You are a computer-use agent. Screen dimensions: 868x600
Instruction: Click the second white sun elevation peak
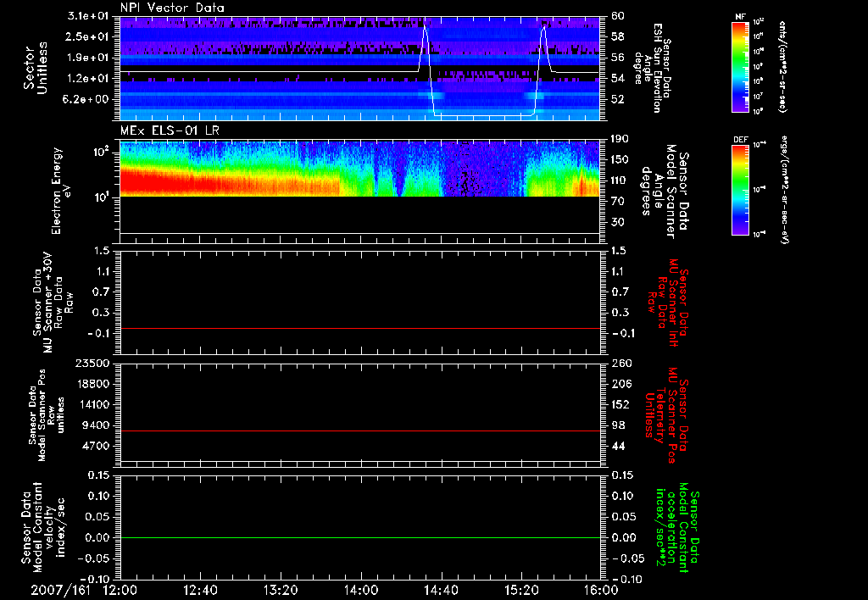pyautogui.click(x=543, y=26)
